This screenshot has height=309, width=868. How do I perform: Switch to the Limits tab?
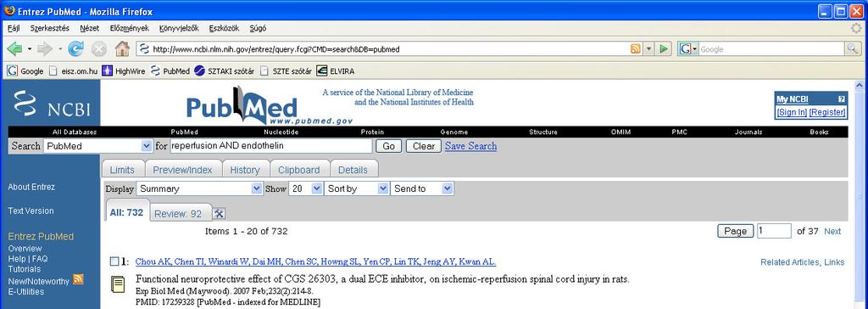click(x=122, y=170)
